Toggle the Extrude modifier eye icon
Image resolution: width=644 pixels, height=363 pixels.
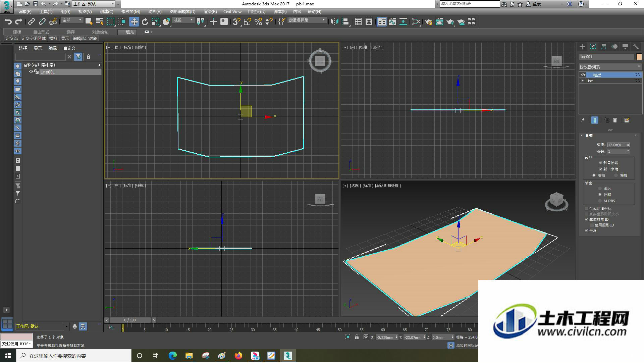[x=583, y=75]
